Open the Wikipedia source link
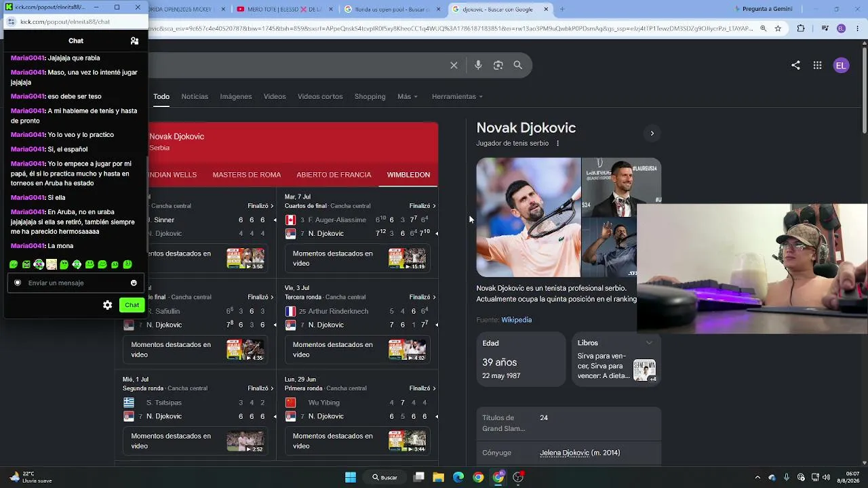 tap(517, 320)
